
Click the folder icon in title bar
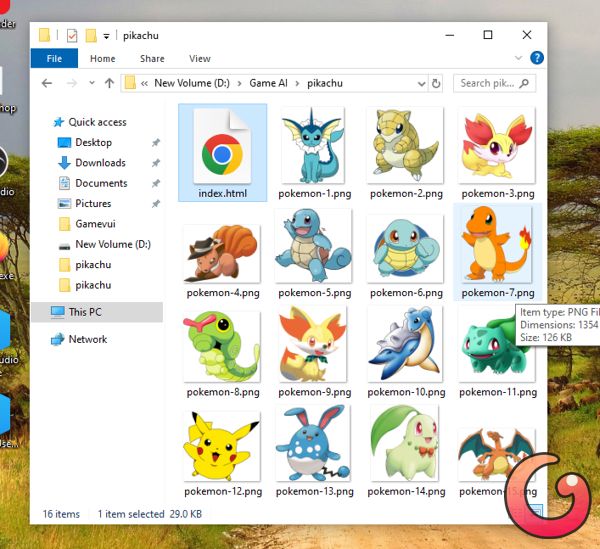point(44,35)
